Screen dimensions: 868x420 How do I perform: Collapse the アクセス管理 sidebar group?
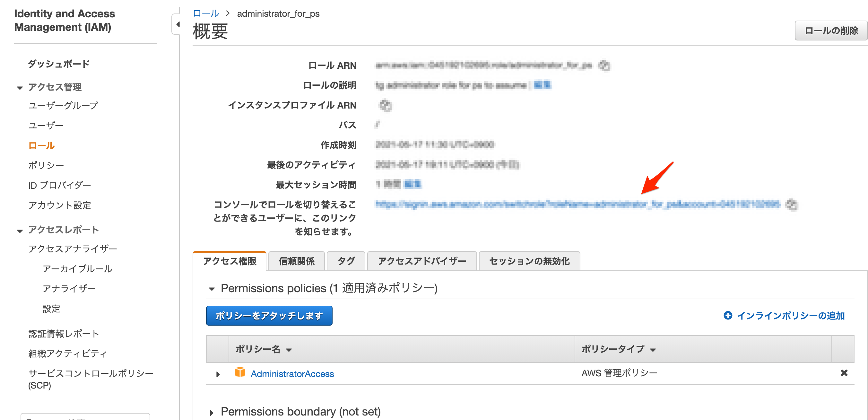[x=20, y=88]
